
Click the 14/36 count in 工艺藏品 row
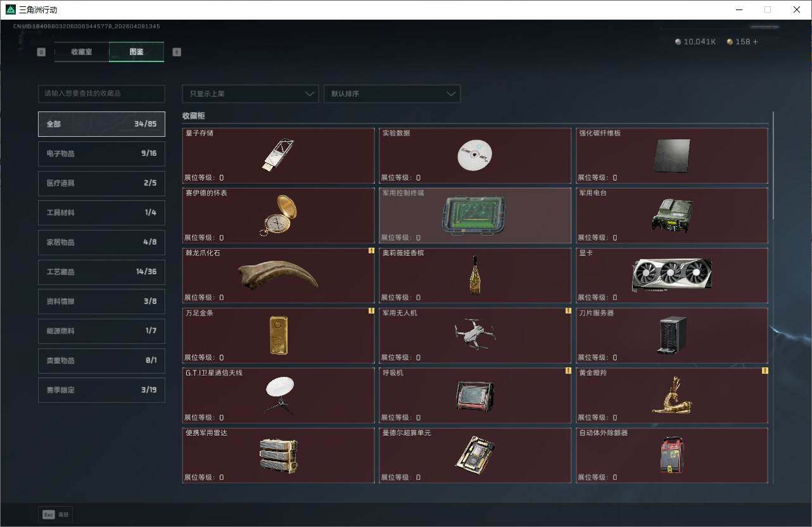pyautogui.click(x=146, y=272)
